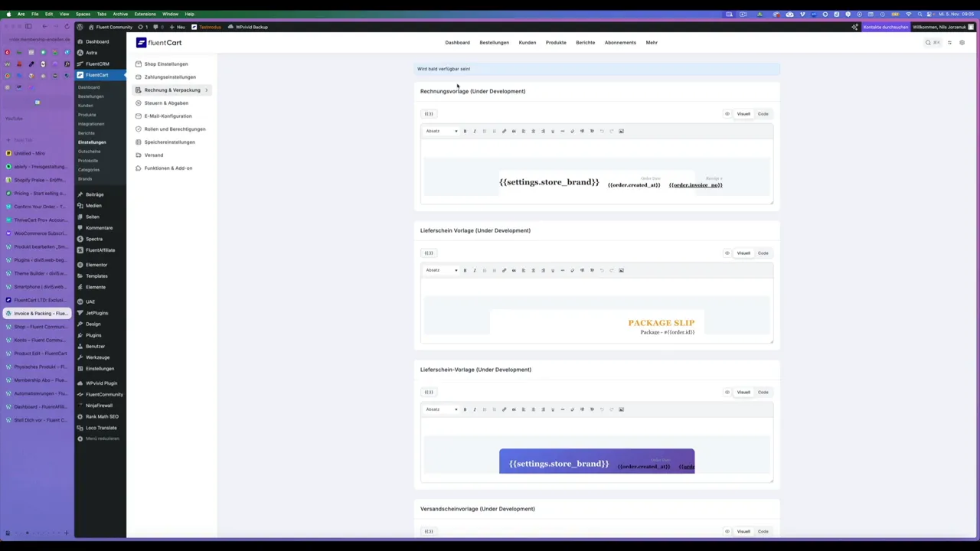Viewport: 980px width, 551px height.
Task: Open search with the magnifier icon top right
Action: 928,42
